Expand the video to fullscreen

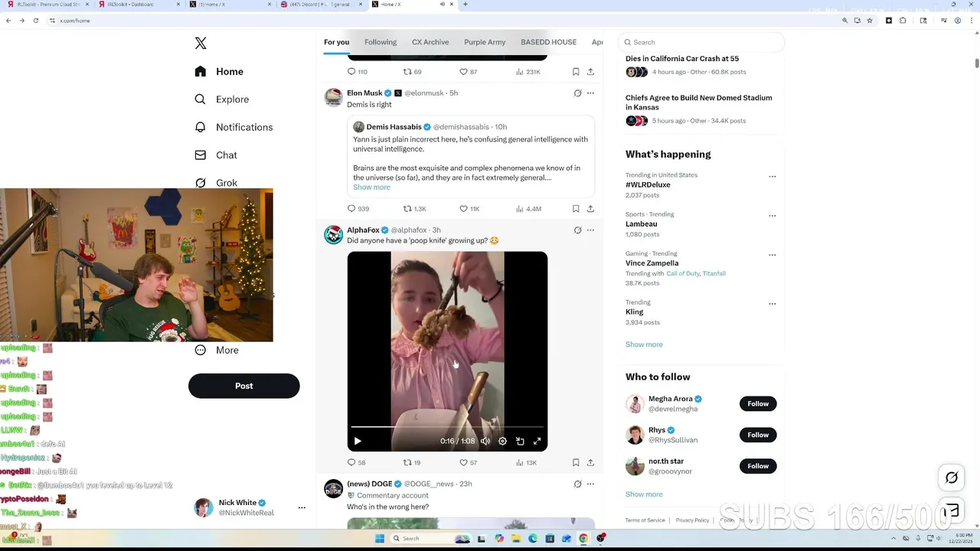[x=537, y=441]
